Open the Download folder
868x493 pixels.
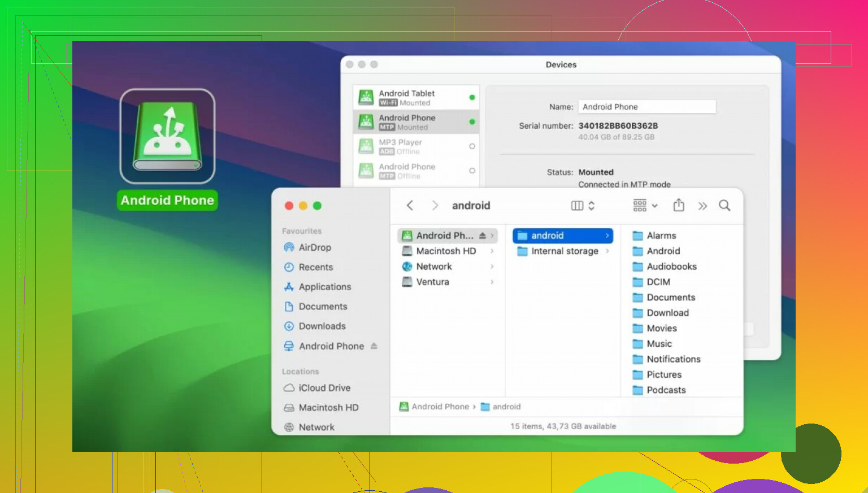[x=661, y=313]
